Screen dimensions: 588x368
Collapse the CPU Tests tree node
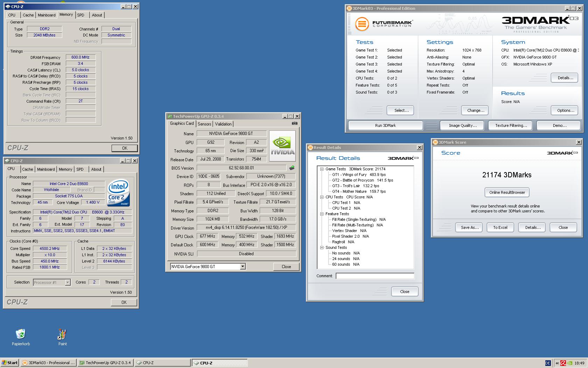coord(322,197)
